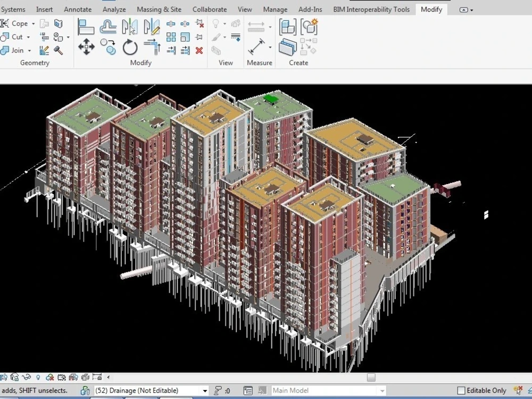Click the Join geometry button
532x399 pixels.
click(13, 51)
